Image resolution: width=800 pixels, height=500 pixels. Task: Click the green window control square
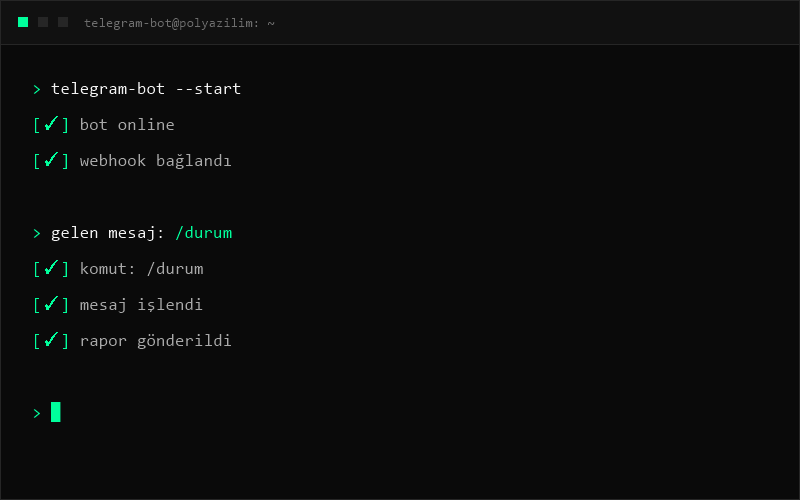(x=23, y=22)
